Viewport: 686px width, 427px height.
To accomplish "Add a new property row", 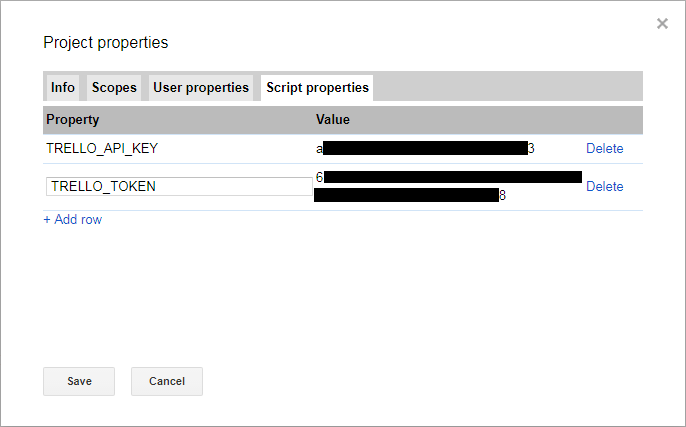I will 72,220.
